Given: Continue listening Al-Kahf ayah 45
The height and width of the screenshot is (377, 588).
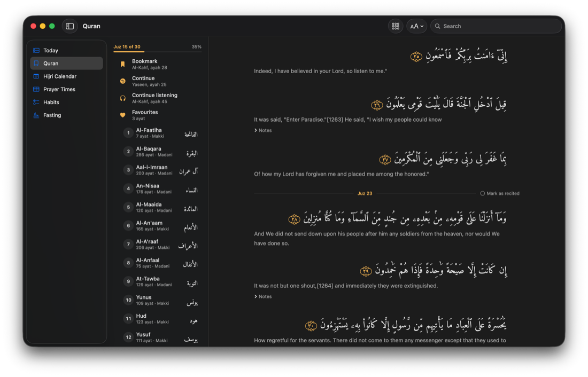Looking at the screenshot, I should [x=158, y=98].
